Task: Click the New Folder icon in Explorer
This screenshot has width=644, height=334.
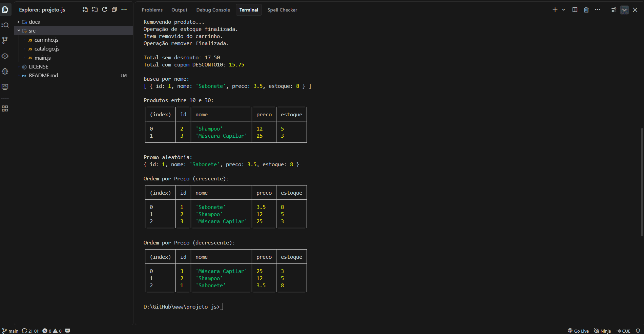Action: point(95,9)
